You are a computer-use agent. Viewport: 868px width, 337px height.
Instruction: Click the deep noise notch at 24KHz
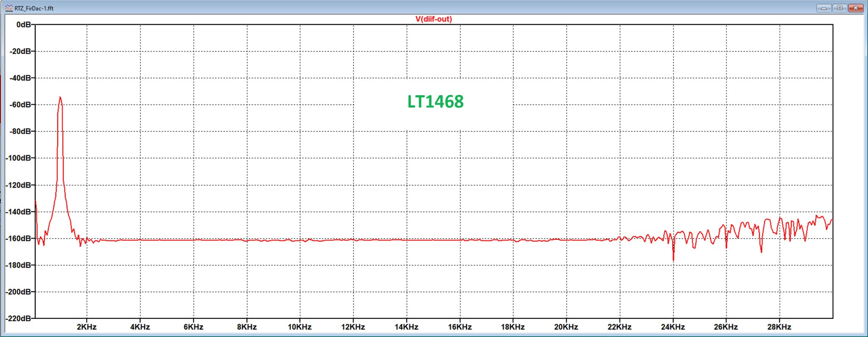tap(673, 259)
